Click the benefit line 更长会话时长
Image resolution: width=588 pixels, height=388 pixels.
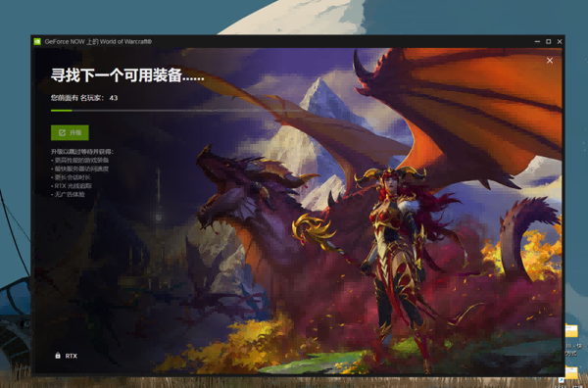click(x=71, y=177)
